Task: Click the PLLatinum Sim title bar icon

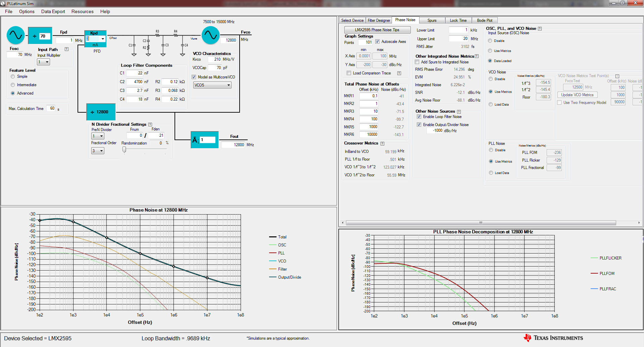Action: pos(4,3)
